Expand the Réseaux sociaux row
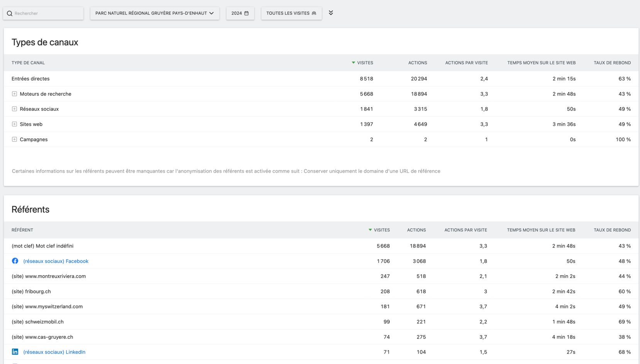This screenshot has width=640, height=364. tap(14, 109)
